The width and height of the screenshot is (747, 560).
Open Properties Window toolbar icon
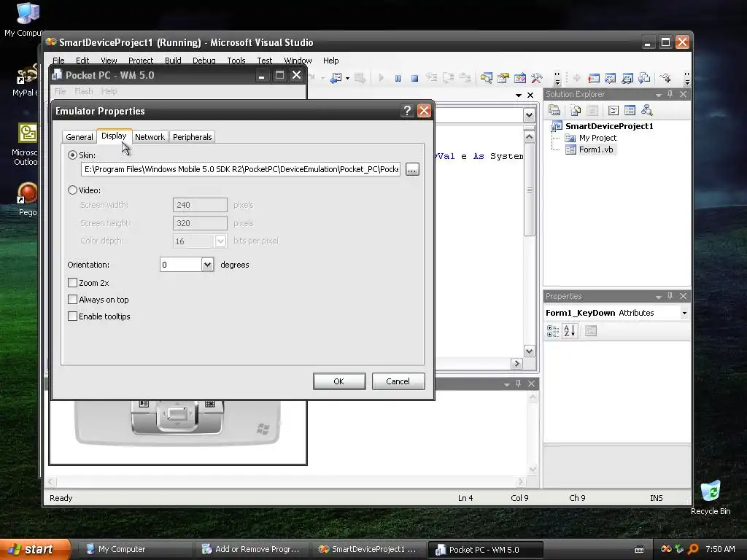[503, 77]
